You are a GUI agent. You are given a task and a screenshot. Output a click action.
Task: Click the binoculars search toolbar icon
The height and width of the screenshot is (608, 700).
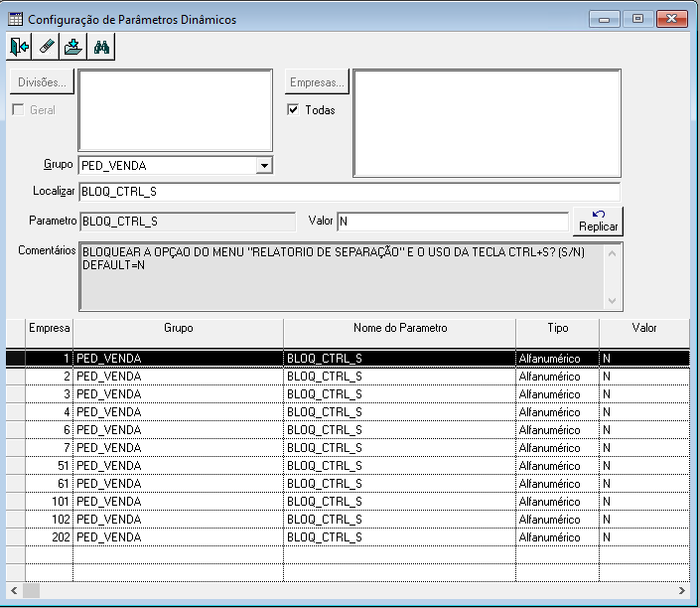(101, 47)
